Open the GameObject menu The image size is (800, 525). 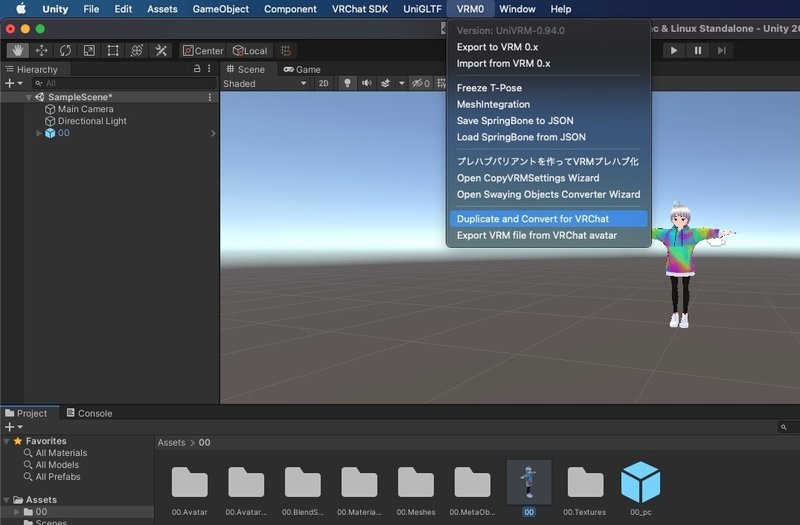click(x=220, y=9)
